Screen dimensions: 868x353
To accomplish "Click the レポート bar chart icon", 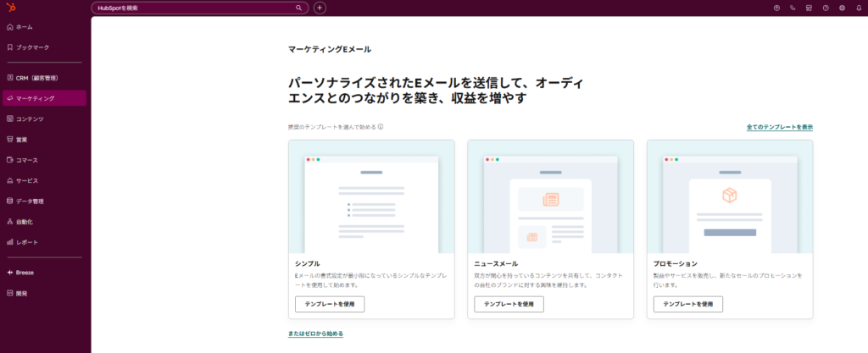I will pos(10,242).
